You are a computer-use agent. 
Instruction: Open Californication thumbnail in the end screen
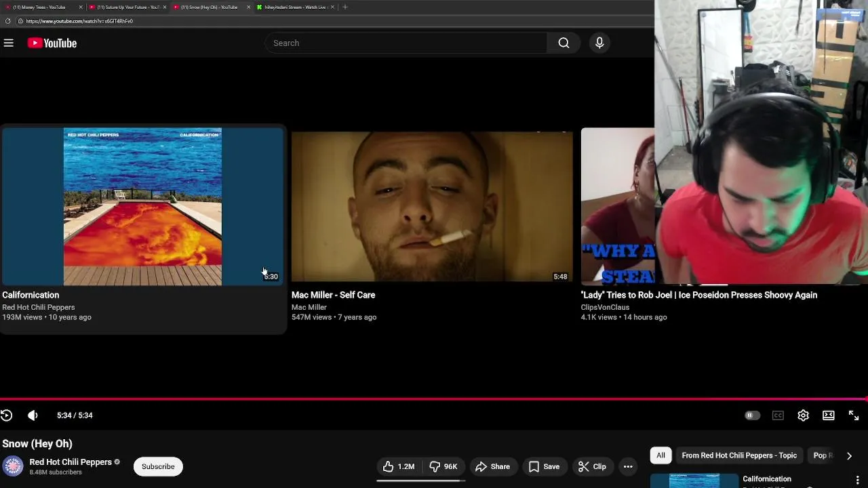[x=142, y=206]
